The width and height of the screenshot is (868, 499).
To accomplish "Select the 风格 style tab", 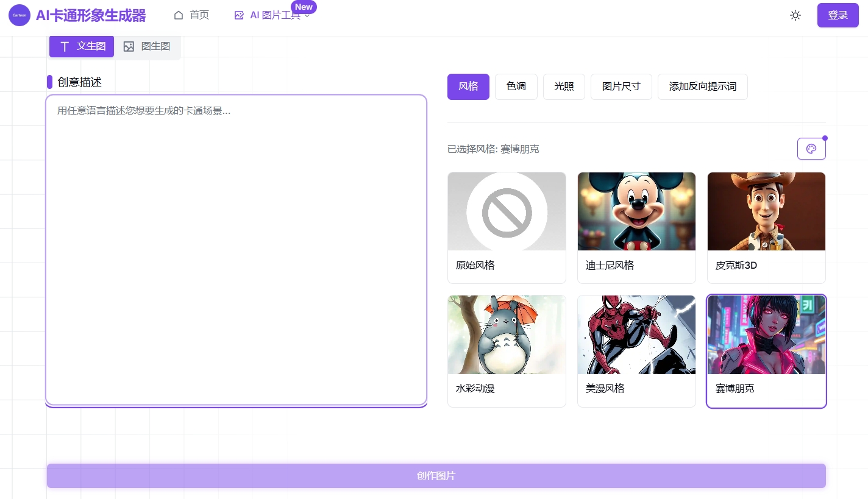I will pos(468,87).
